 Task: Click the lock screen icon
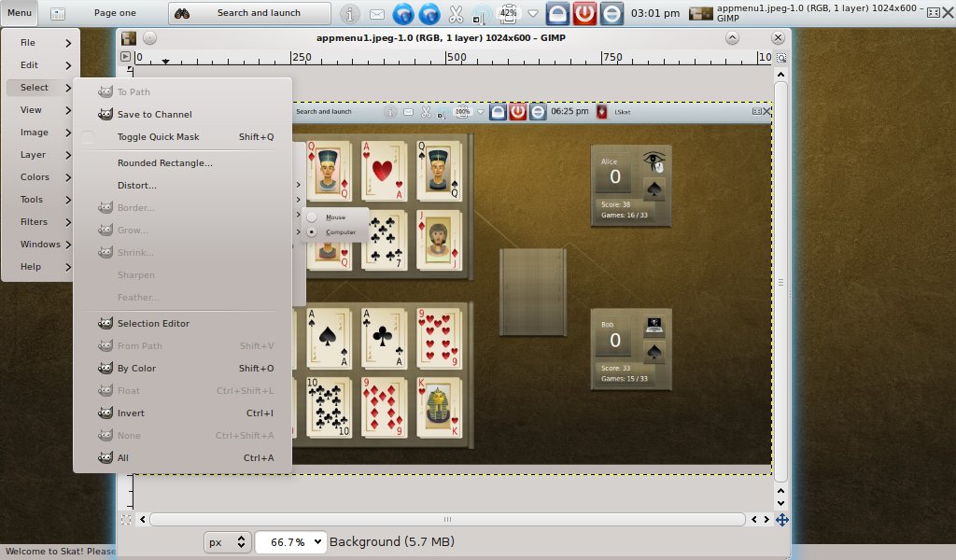[557, 13]
